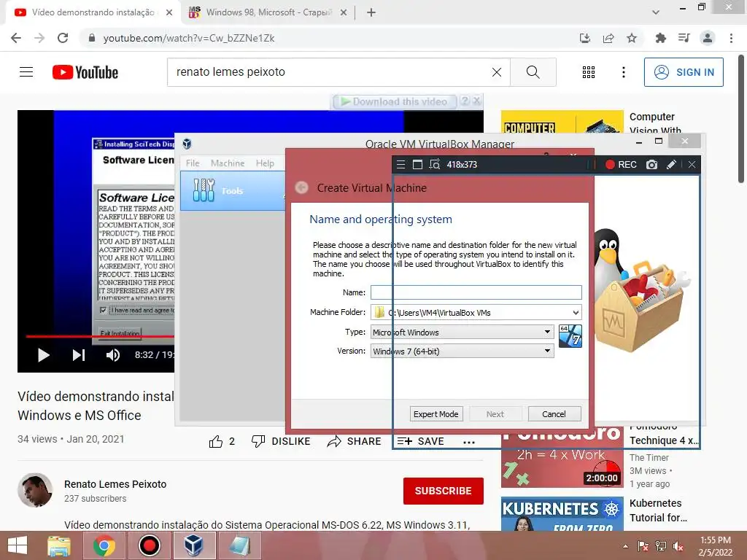The image size is (747, 560).
Task: Open the Version dropdown (Windows 7 64-bit)
Action: point(462,351)
